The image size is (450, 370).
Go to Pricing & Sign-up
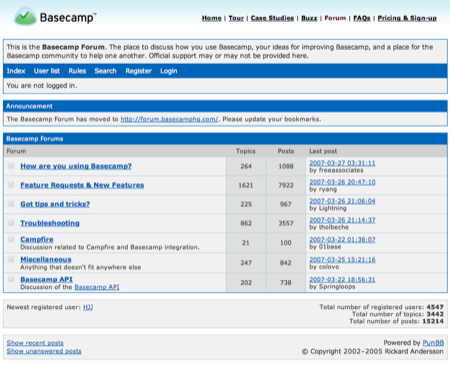[407, 18]
